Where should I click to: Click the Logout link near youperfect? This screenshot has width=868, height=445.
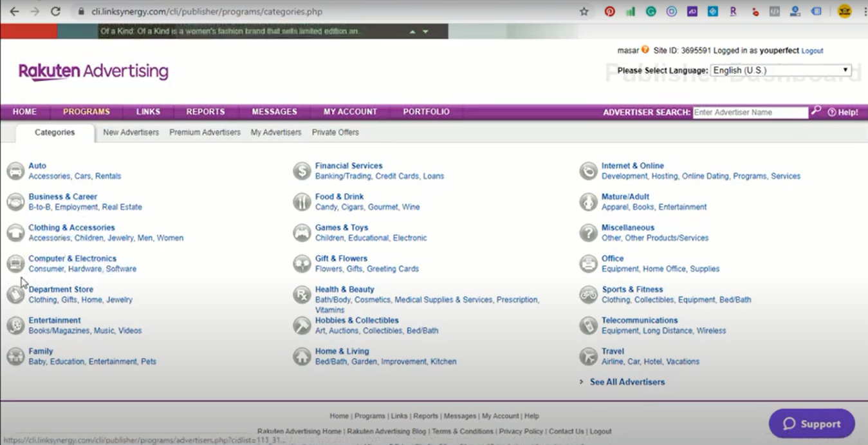click(x=812, y=51)
